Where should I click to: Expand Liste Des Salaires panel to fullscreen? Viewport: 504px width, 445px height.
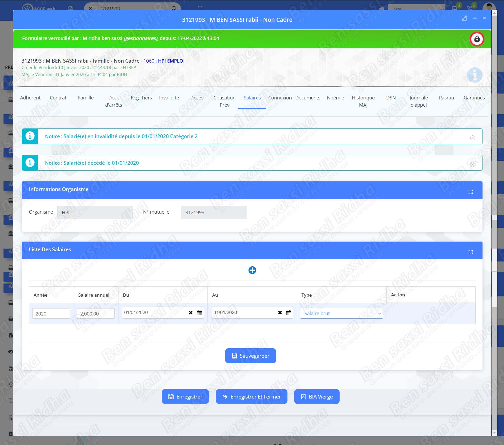coord(470,252)
